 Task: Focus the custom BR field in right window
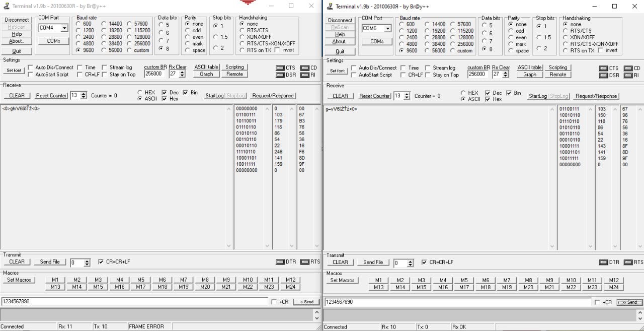478,74
